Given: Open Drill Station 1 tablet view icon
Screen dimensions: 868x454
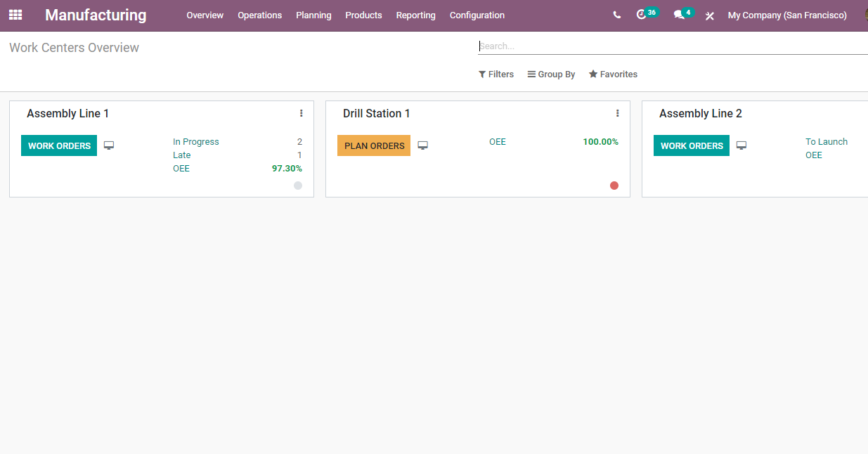Looking at the screenshot, I should pyautogui.click(x=423, y=145).
